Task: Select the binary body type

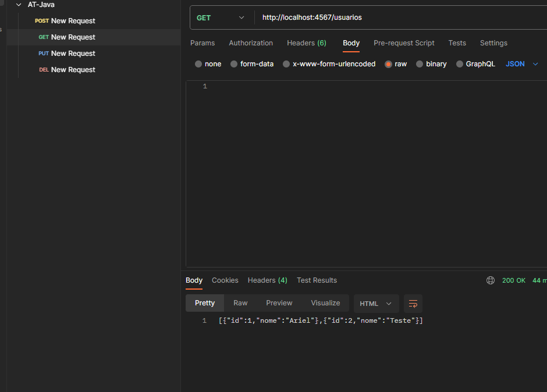Action: pos(420,64)
